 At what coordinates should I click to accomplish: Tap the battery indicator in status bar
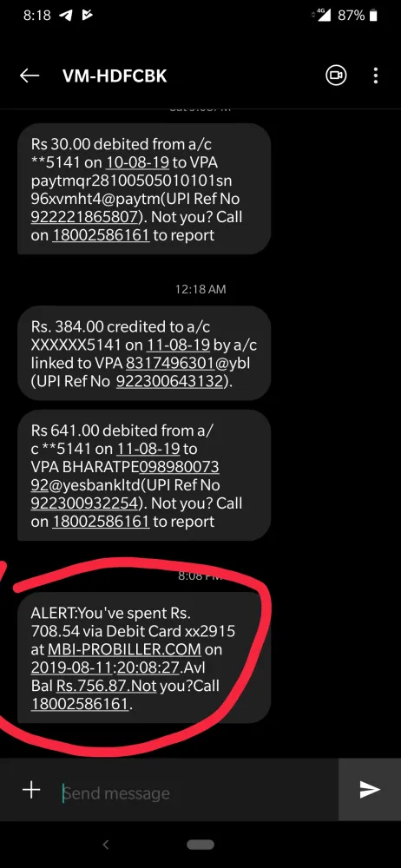(x=373, y=16)
